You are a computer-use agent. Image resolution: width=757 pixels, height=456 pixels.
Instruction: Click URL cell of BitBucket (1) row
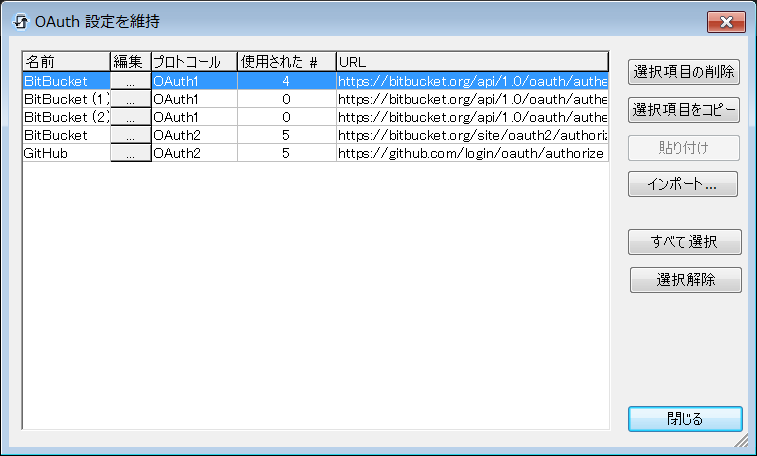click(472, 99)
